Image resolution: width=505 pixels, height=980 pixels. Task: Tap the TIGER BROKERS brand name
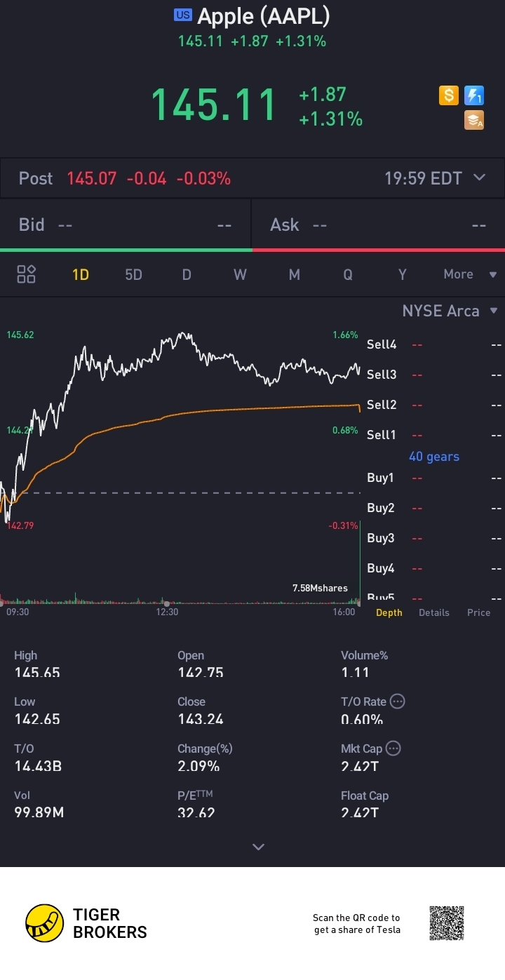[x=110, y=923]
